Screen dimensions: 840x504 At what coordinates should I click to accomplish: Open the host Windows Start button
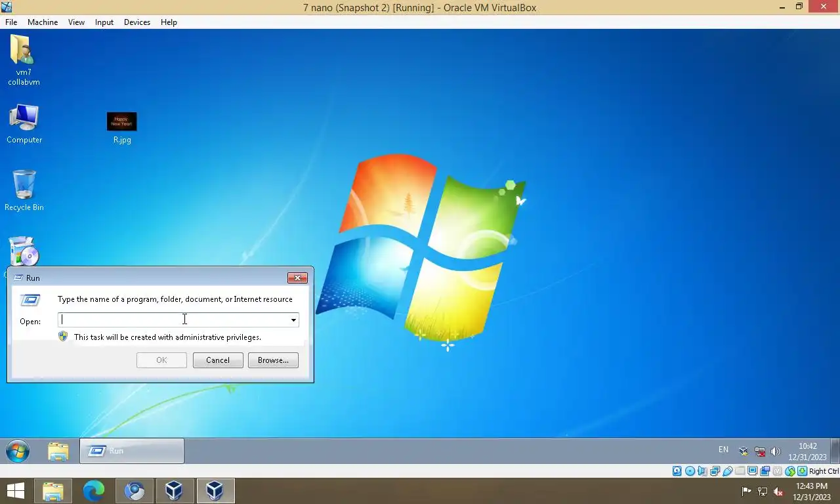tap(15, 491)
